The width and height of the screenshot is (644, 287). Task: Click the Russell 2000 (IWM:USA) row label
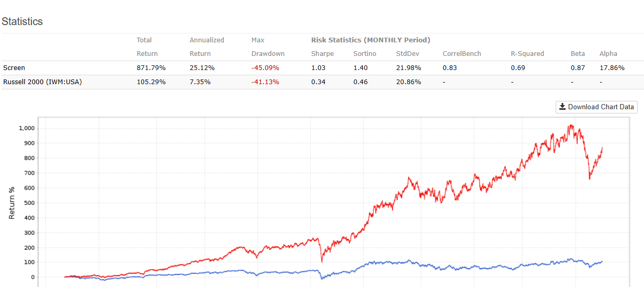(42, 82)
